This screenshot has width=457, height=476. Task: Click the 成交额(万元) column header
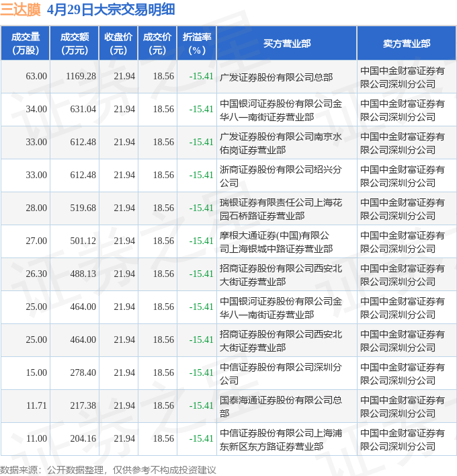[74, 44]
